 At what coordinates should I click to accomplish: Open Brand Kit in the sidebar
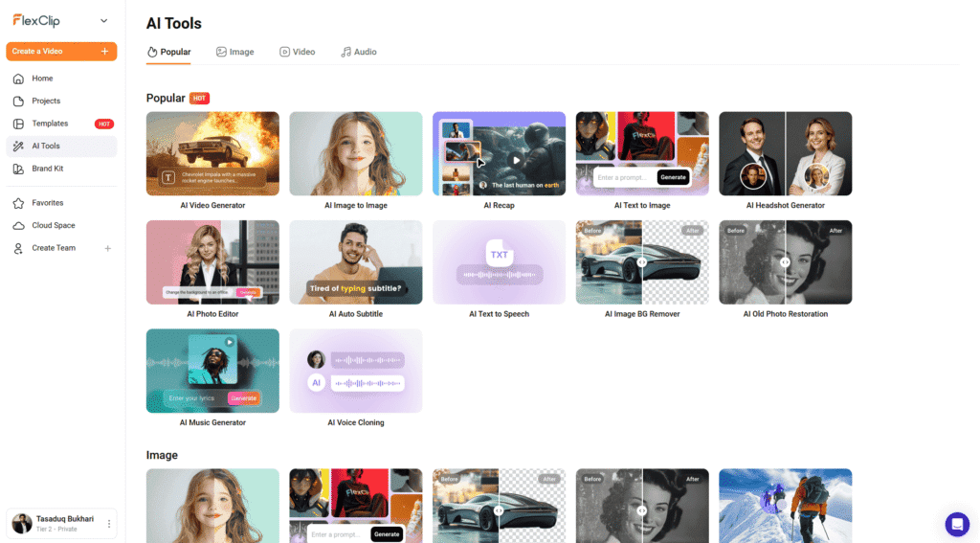[61, 169]
